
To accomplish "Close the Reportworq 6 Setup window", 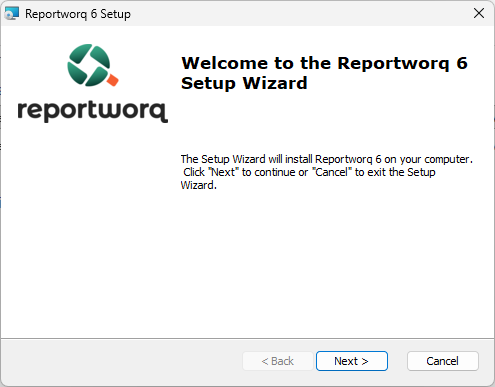I will click(x=479, y=13).
